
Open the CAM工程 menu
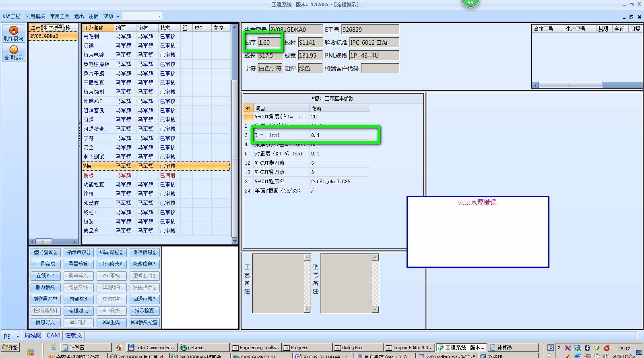(x=12, y=16)
